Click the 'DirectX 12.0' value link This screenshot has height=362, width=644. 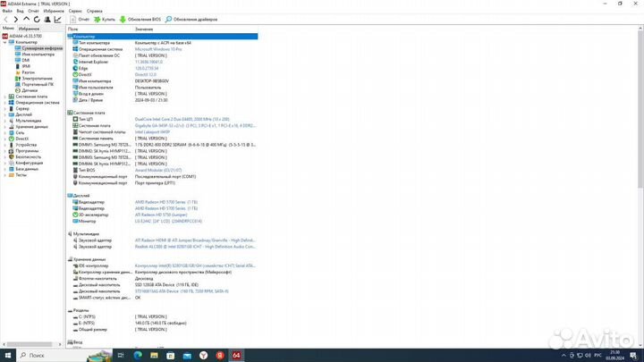click(146, 73)
